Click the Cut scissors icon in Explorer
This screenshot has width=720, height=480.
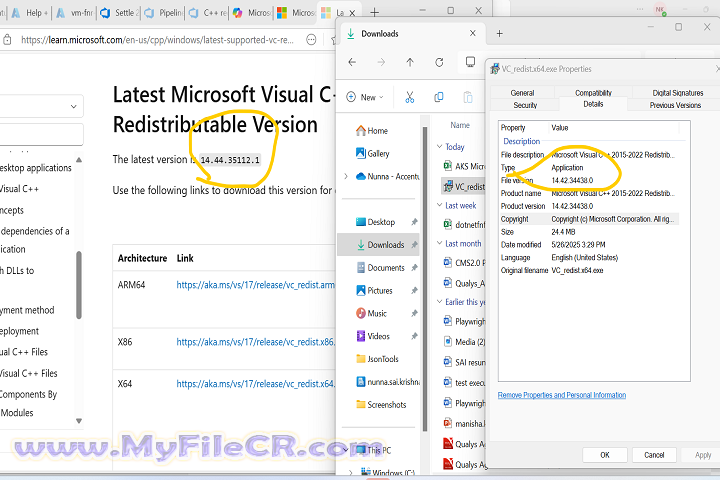[x=410, y=97]
